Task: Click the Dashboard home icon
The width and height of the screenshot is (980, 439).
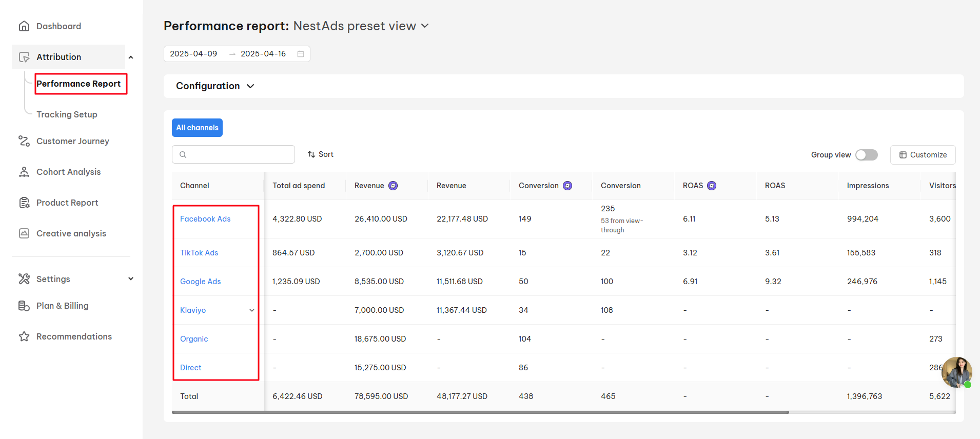Action: [x=24, y=26]
